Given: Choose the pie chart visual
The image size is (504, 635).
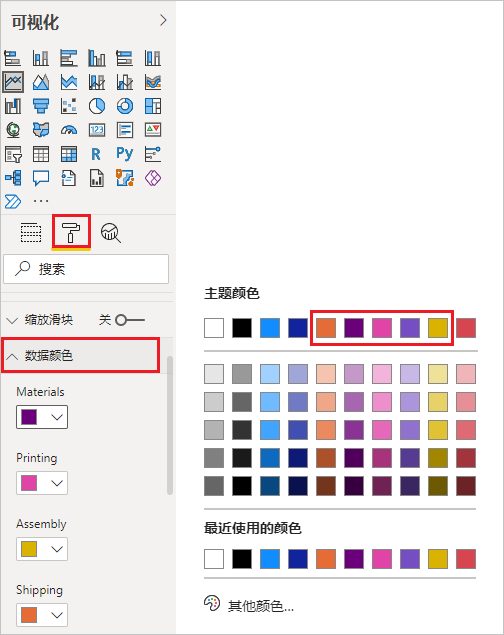Looking at the screenshot, I should tap(97, 106).
